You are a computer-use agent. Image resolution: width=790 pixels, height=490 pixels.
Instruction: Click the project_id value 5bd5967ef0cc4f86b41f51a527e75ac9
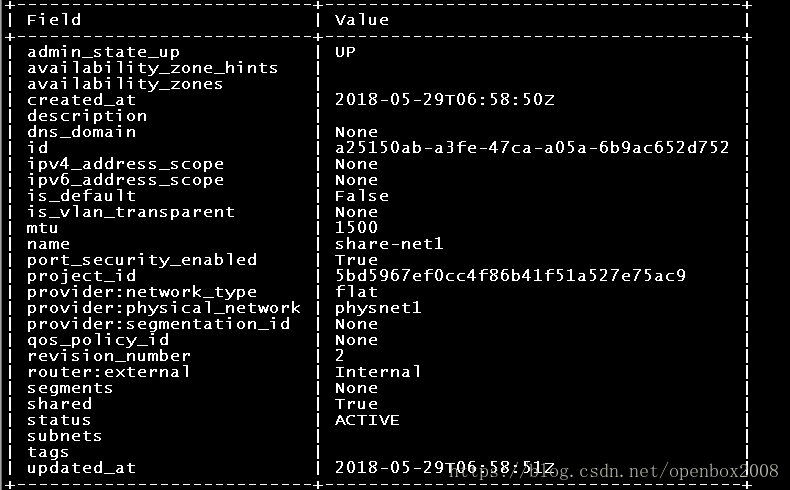(510, 276)
